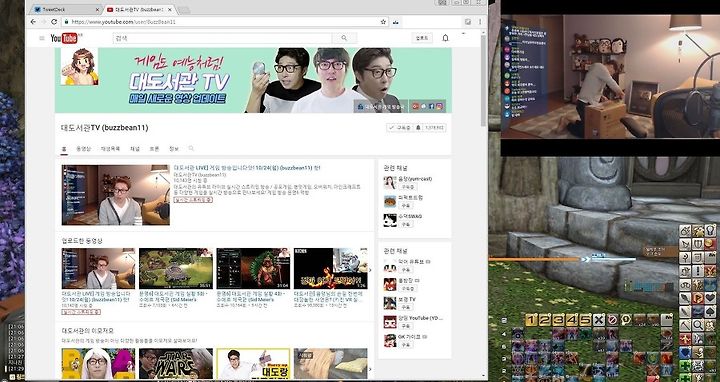This screenshot has height=382, width=720.
Task: Open the live stream title link 10/24
Action: [x=247, y=168]
